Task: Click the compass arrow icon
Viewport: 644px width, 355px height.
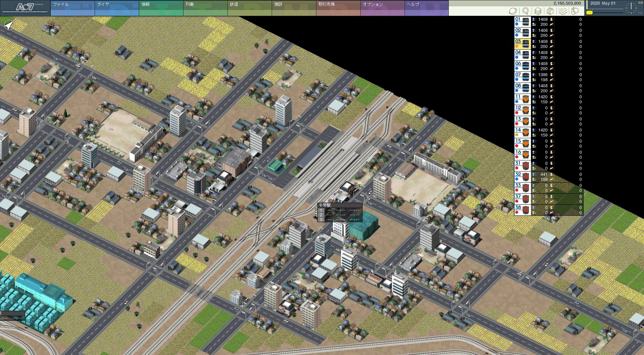Action: click(9, 25)
